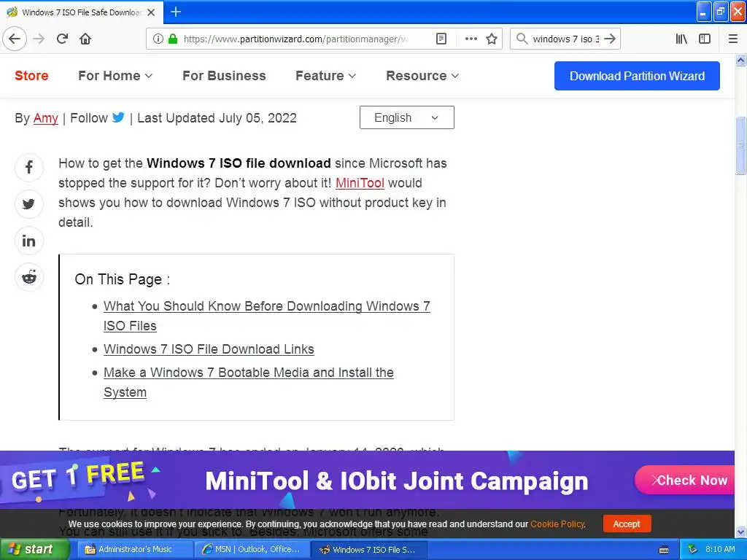Click the green secure padlock icon
The image size is (747, 560).
point(173,39)
